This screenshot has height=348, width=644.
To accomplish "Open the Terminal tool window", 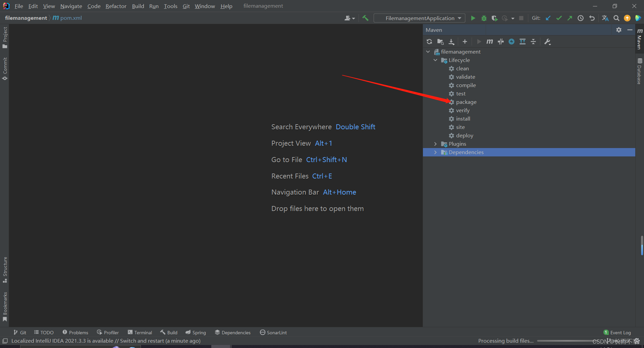I will coord(140,332).
